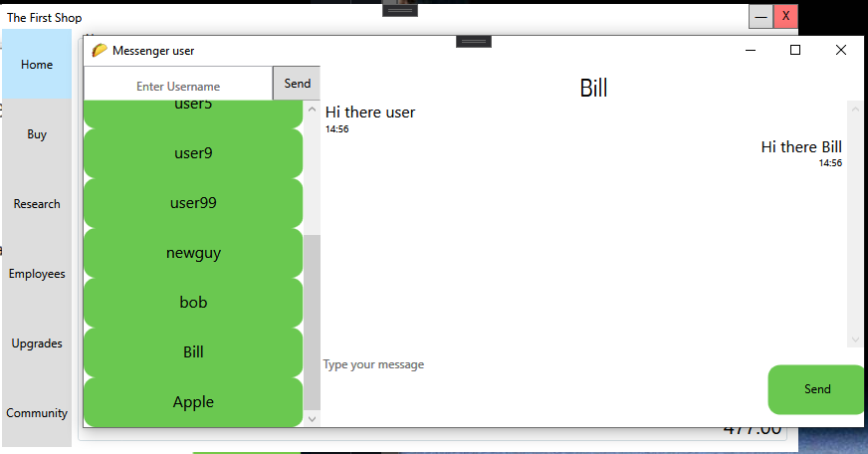Select contact newguy
868x454 pixels.
tap(193, 253)
